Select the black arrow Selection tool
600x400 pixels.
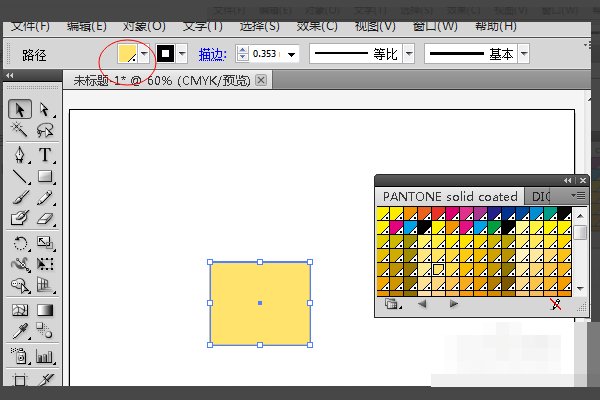(x=20, y=109)
